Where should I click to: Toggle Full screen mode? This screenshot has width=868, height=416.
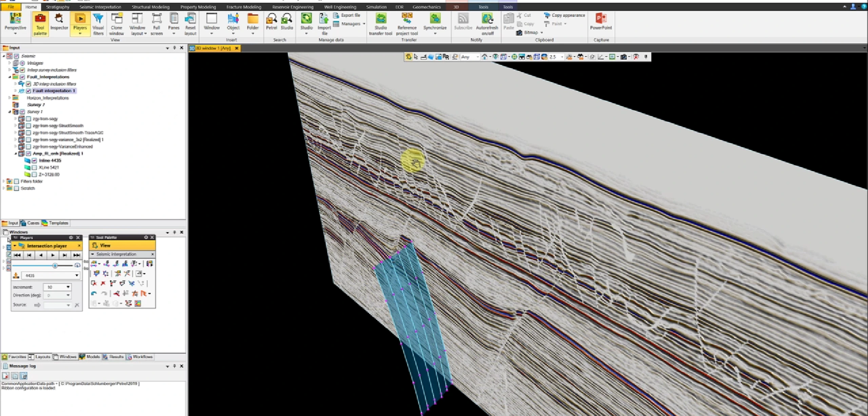tap(156, 24)
